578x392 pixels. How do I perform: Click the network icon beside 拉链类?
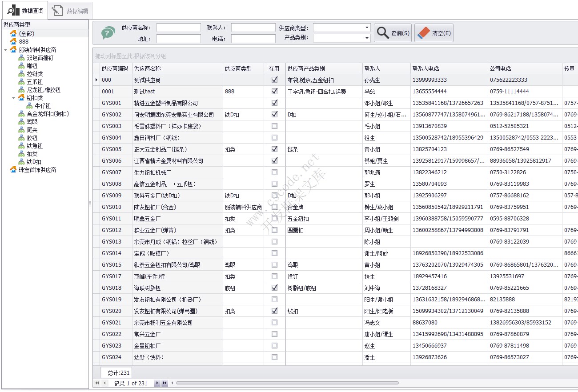click(x=21, y=74)
